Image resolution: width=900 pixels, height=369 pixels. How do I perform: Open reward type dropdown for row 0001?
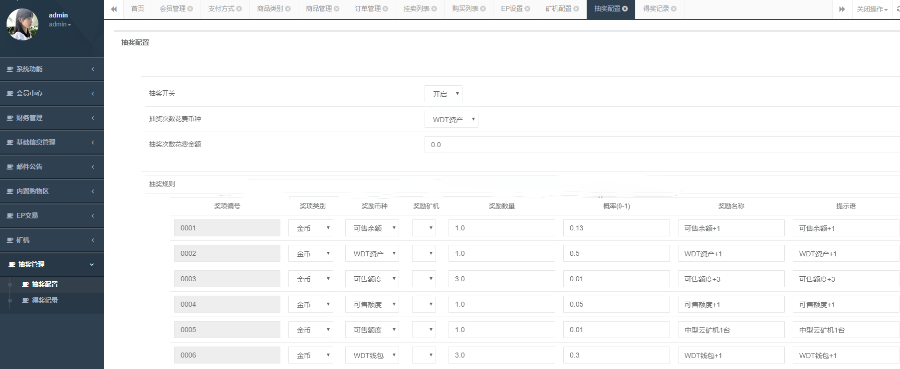(311, 228)
